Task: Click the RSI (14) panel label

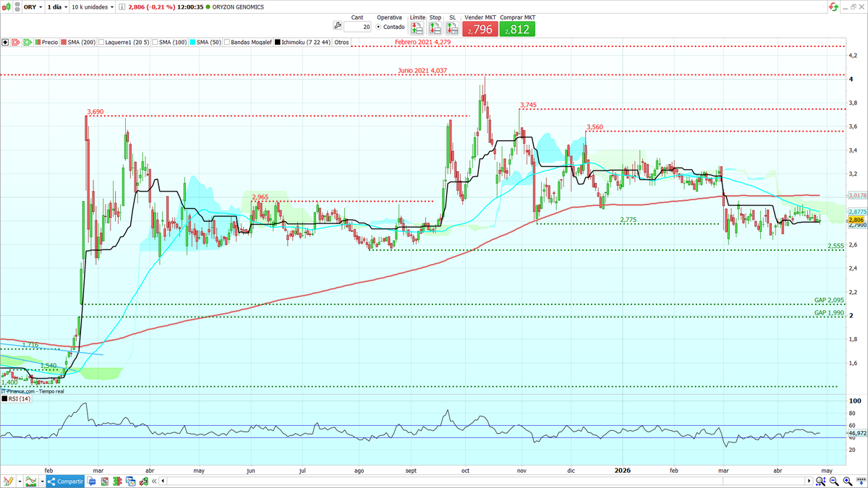Action: tap(16, 398)
